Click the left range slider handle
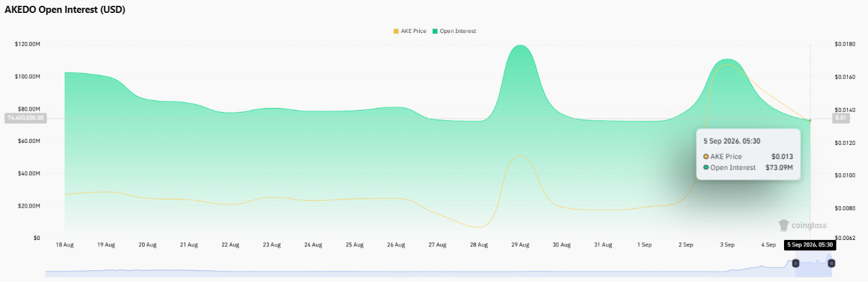The height and width of the screenshot is (282, 868). click(795, 263)
